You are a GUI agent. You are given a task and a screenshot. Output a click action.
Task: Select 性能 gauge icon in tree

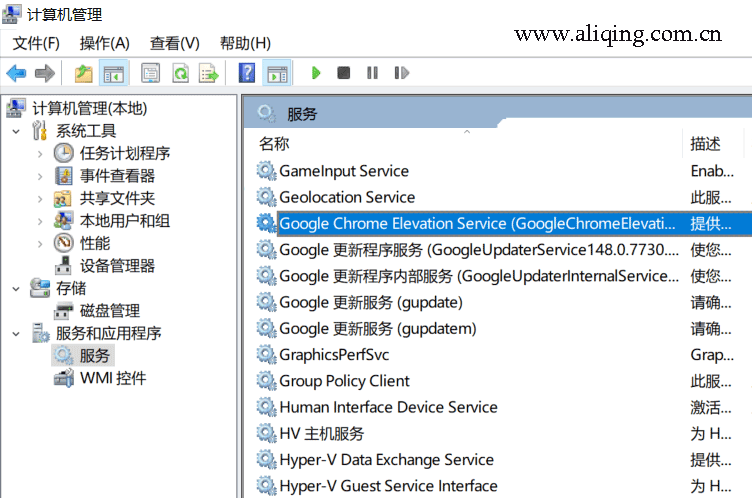click(63, 243)
